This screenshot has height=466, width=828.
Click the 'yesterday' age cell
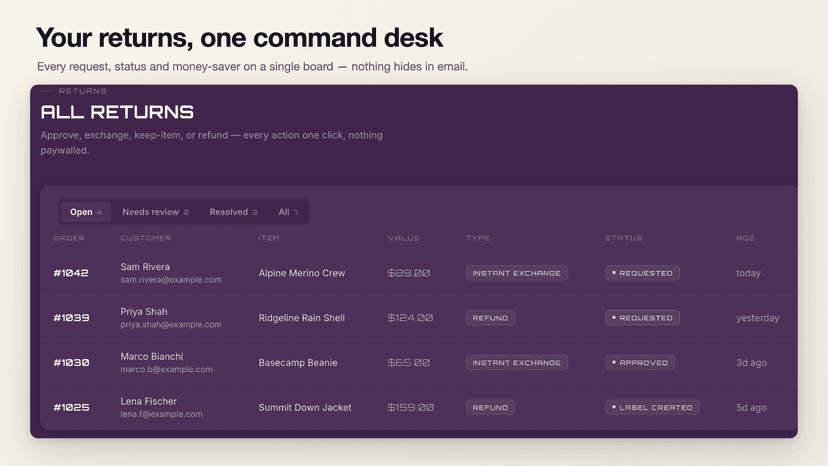coord(757,318)
